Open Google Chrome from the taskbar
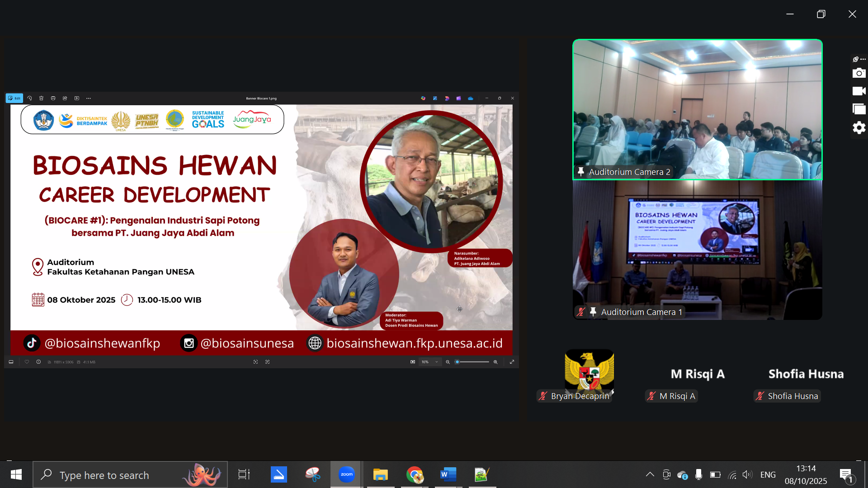This screenshot has height=488, width=868. 414,474
